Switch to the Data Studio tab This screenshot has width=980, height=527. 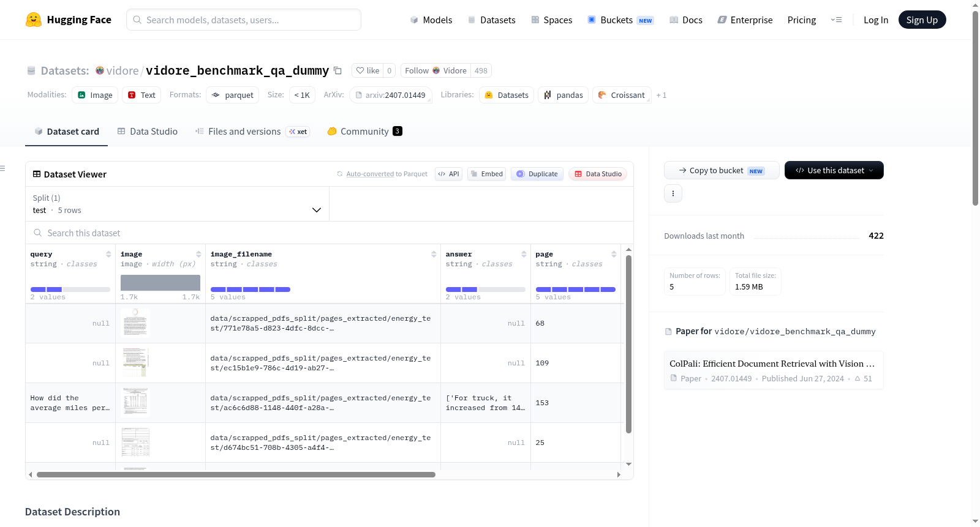(x=148, y=131)
